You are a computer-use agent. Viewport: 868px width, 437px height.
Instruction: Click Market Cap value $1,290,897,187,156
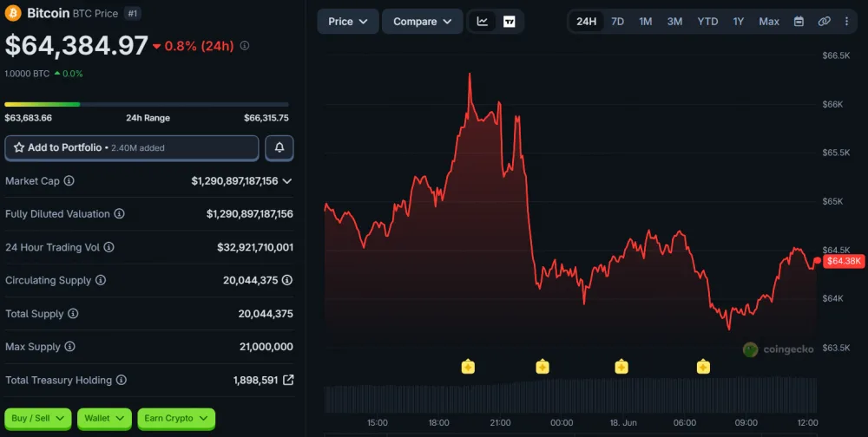pos(234,181)
